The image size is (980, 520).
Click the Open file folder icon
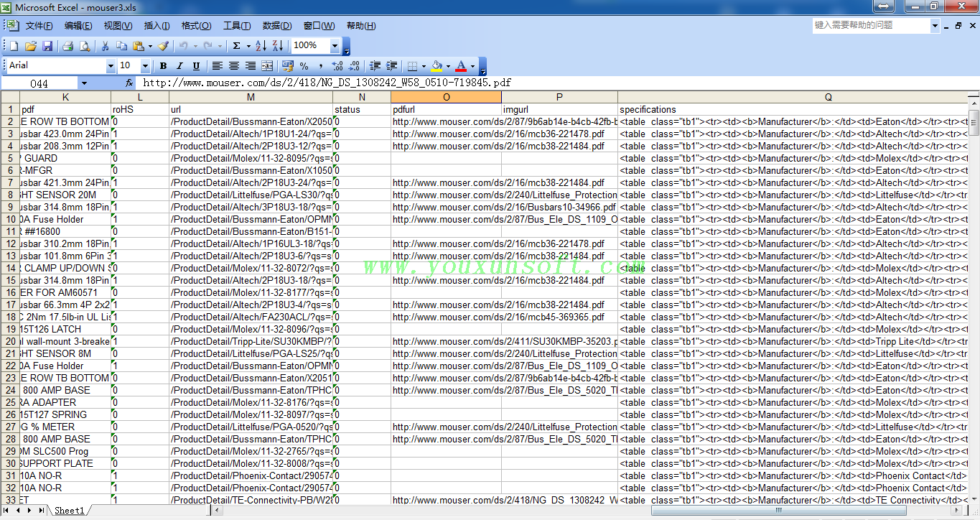coord(31,46)
